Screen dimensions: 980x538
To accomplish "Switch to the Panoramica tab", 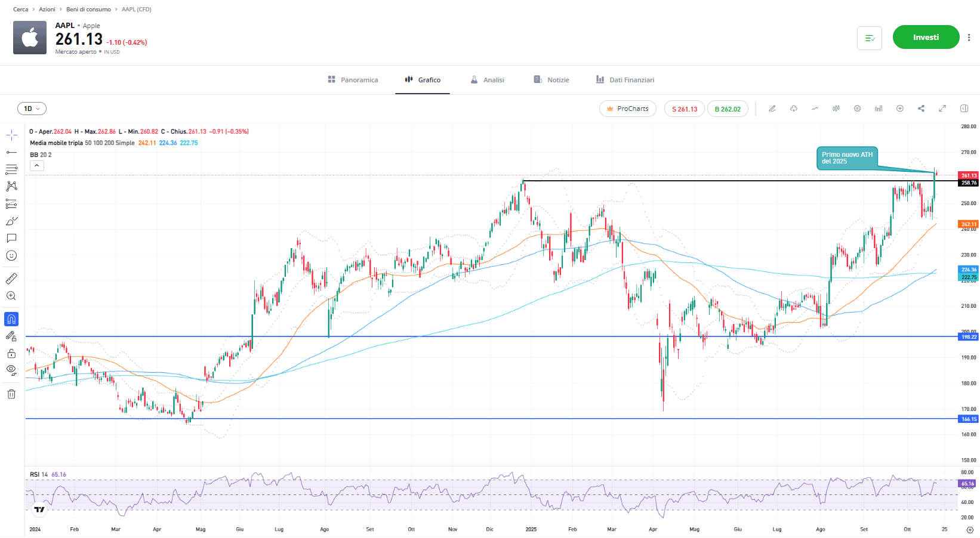I will (353, 80).
